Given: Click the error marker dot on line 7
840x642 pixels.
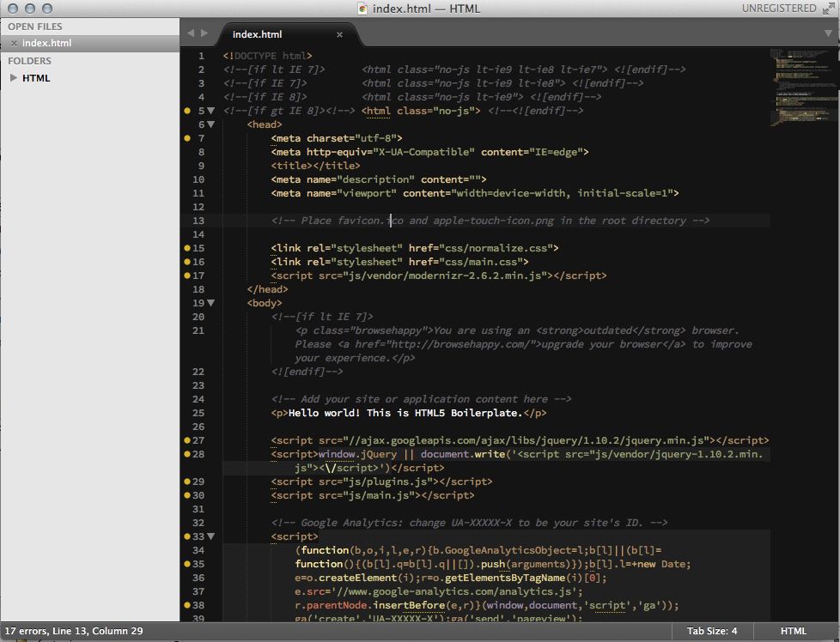Looking at the screenshot, I should click(x=187, y=138).
